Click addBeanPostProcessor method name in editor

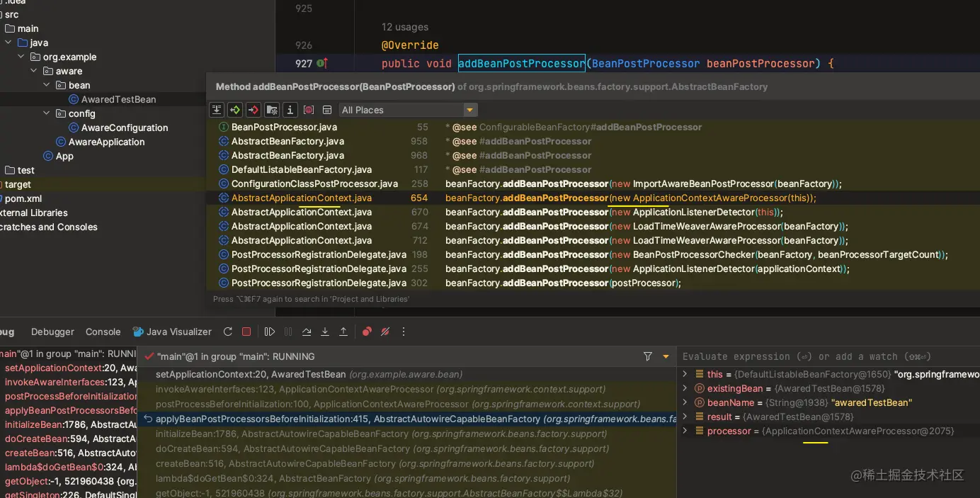point(522,63)
